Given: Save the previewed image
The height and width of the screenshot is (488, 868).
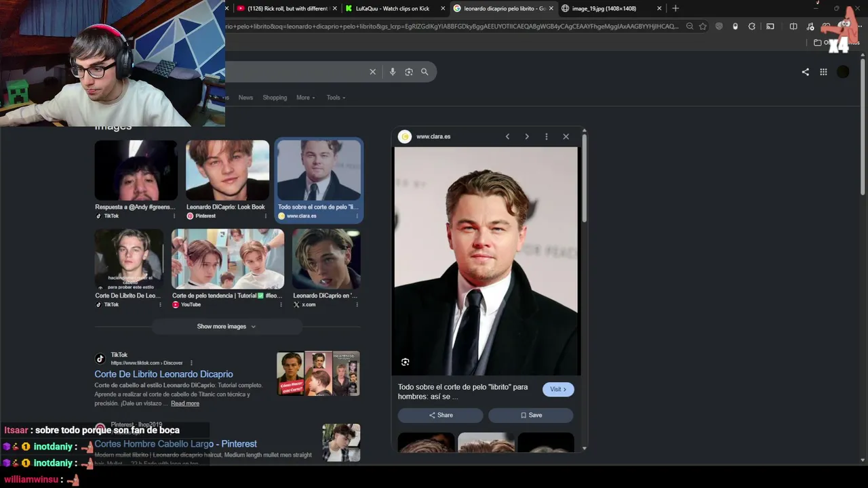Looking at the screenshot, I should point(530,415).
